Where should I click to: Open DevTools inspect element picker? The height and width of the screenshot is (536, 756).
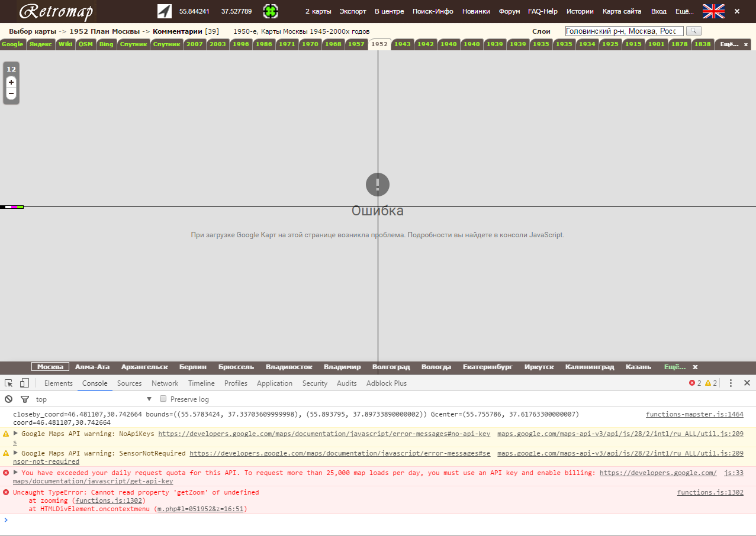click(x=9, y=383)
